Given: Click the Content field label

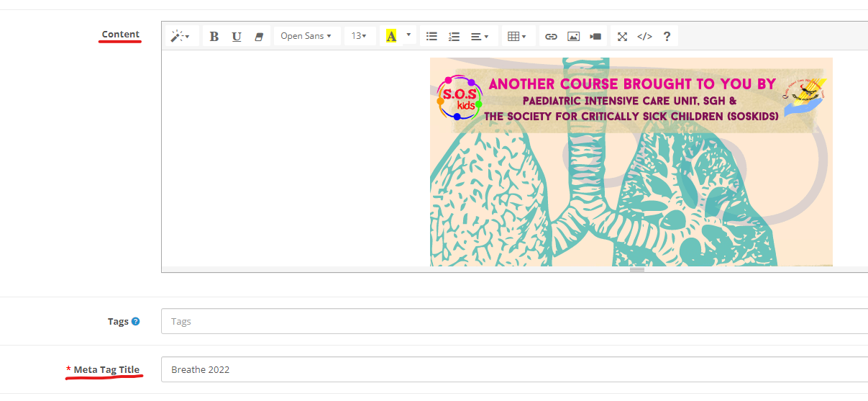Looking at the screenshot, I should (x=120, y=35).
